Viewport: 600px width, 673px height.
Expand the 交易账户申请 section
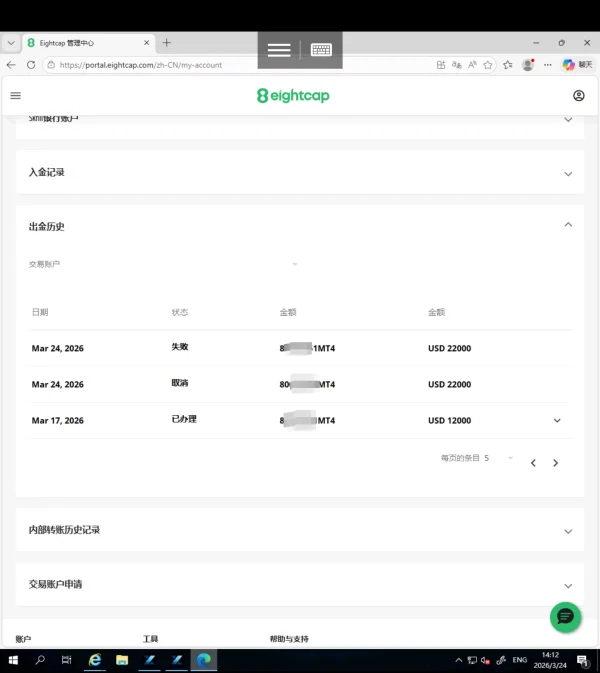(x=300, y=584)
